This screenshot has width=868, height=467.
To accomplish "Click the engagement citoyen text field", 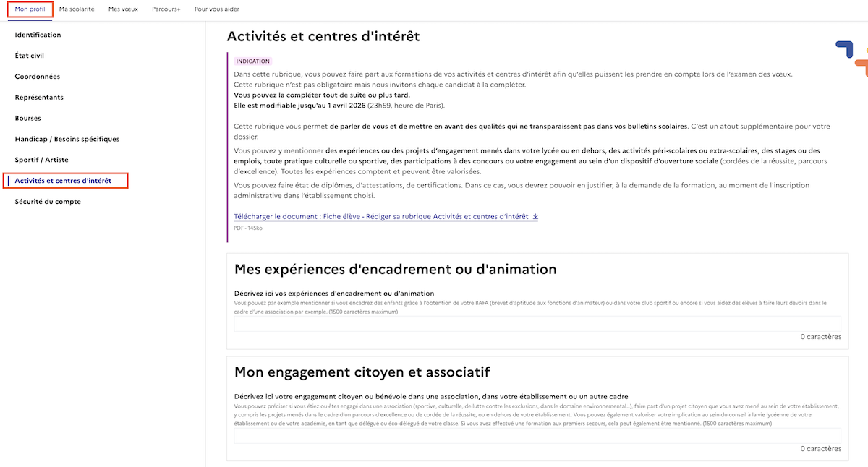I will click(x=538, y=434).
